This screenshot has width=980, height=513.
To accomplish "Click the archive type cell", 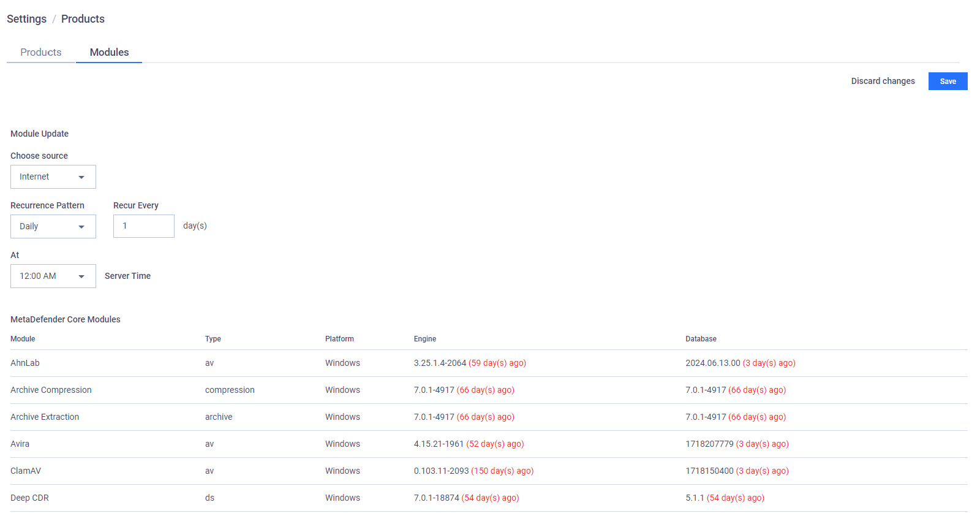I will click(219, 417).
